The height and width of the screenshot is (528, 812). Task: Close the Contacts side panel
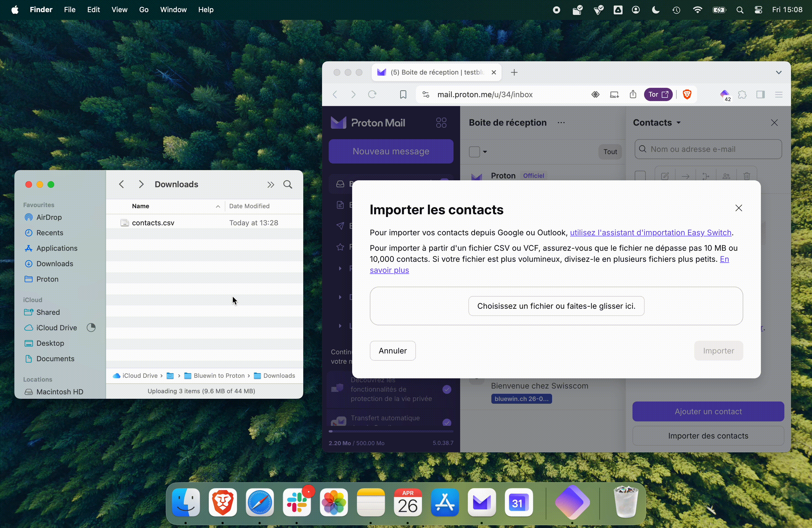(x=774, y=123)
